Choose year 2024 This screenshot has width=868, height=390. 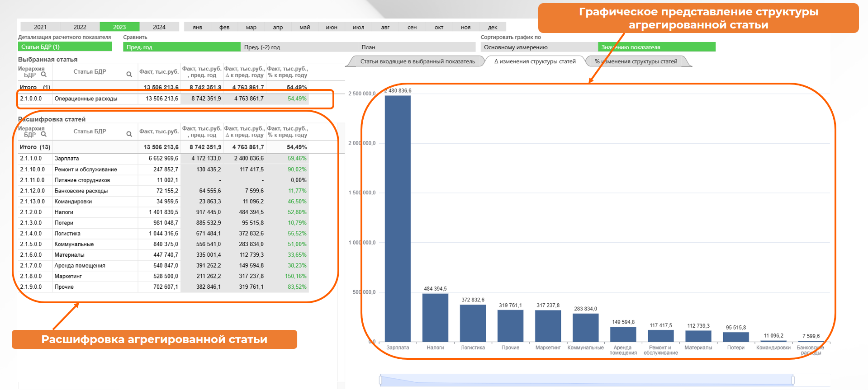tap(159, 27)
